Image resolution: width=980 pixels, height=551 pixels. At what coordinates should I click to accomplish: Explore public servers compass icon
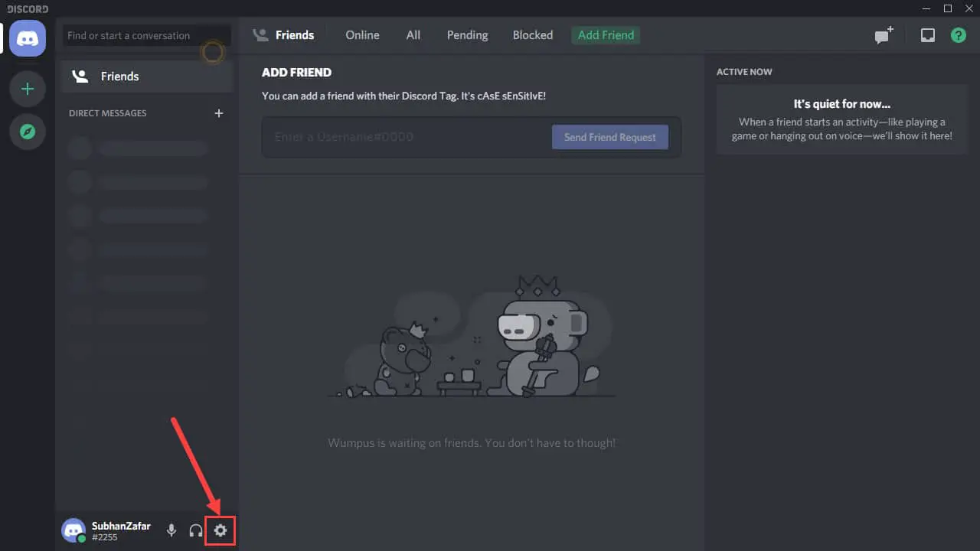click(28, 132)
